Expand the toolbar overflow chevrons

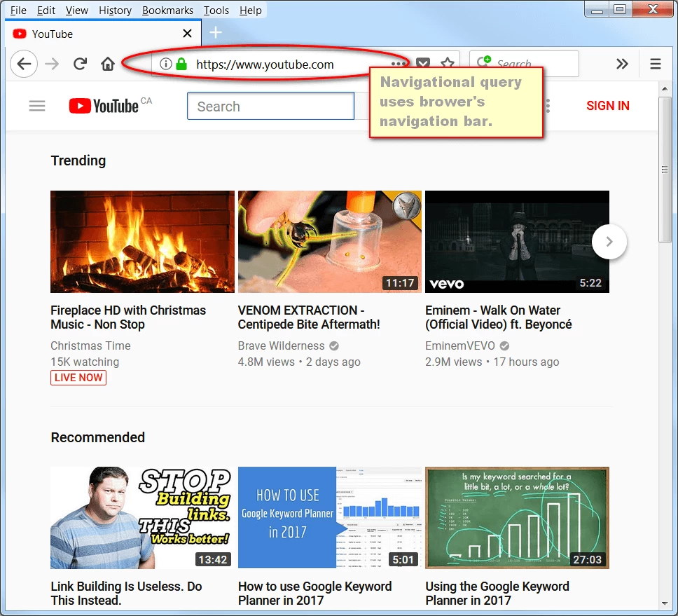point(622,64)
